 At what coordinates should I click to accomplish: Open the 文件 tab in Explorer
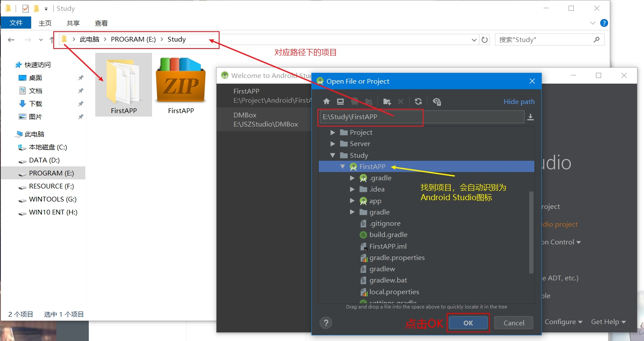[16, 23]
